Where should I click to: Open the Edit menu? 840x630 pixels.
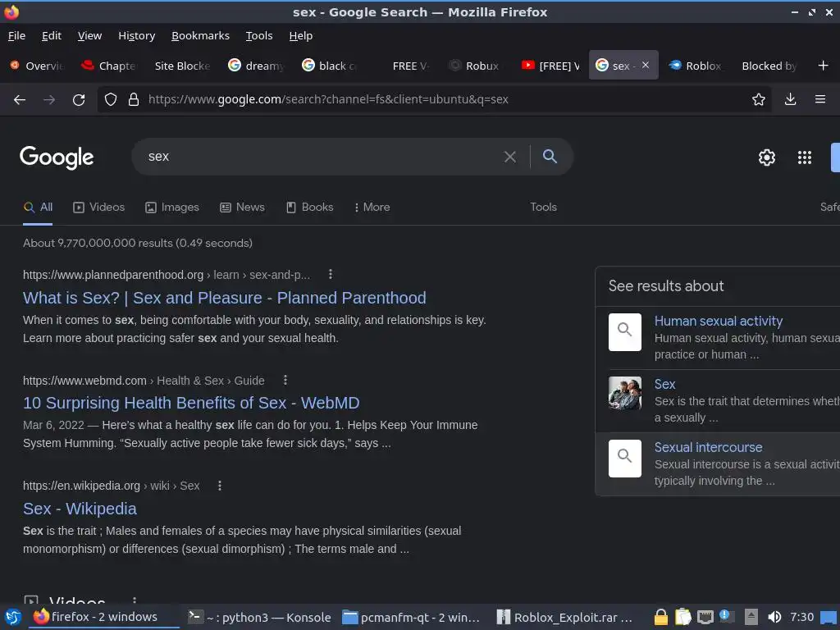click(x=52, y=36)
